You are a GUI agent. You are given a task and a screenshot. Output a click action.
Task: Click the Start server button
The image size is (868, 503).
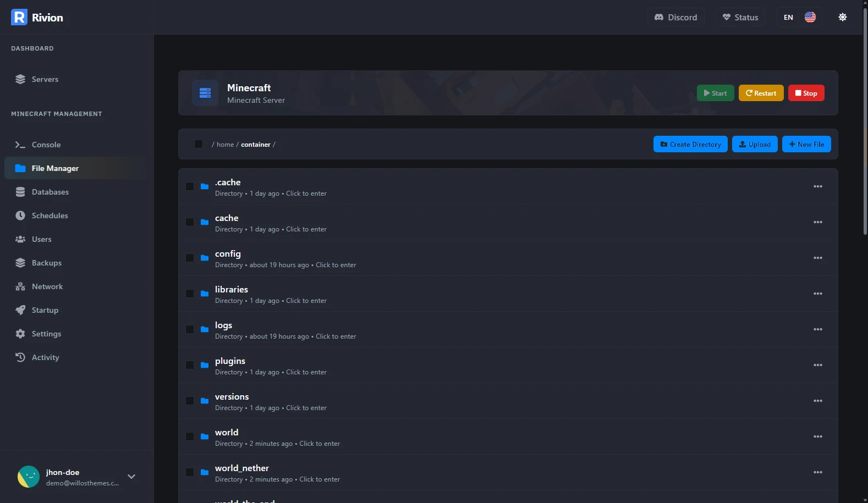click(715, 93)
